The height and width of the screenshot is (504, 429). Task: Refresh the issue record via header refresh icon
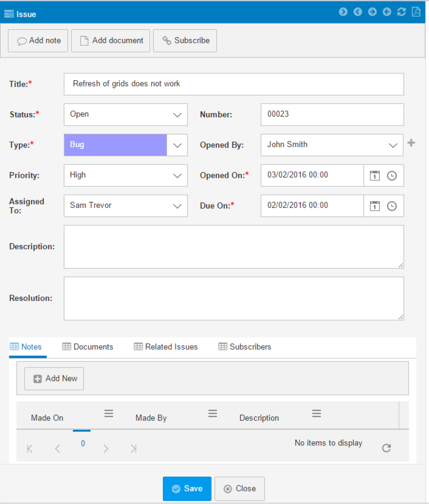(401, 12)
